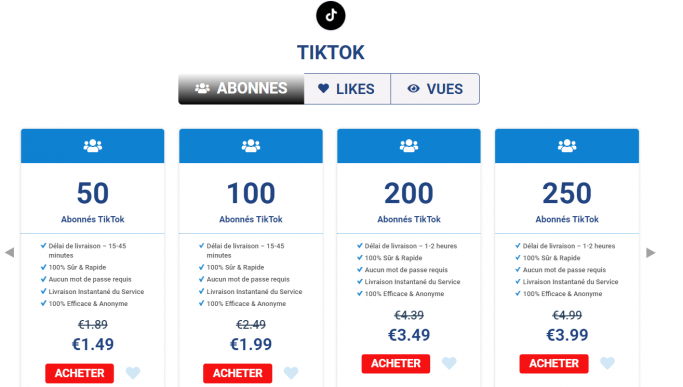
Task: Click heart icon on 100 abonnés card
Action: coord(291,373)
